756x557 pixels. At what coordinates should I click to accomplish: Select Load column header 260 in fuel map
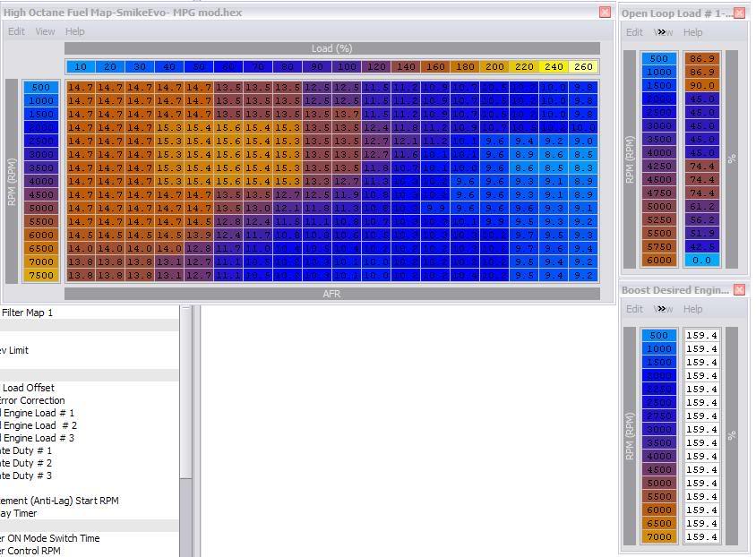click(583, 66)
